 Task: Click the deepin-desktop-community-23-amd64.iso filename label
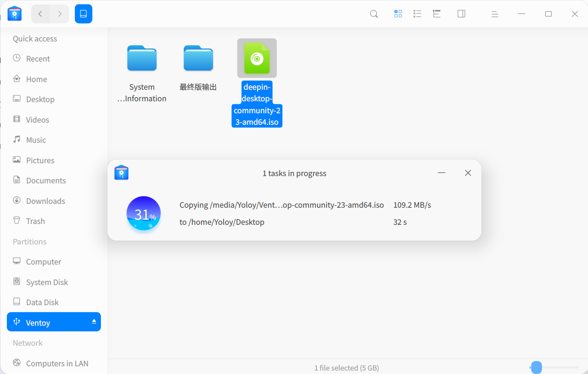[257, 104]
